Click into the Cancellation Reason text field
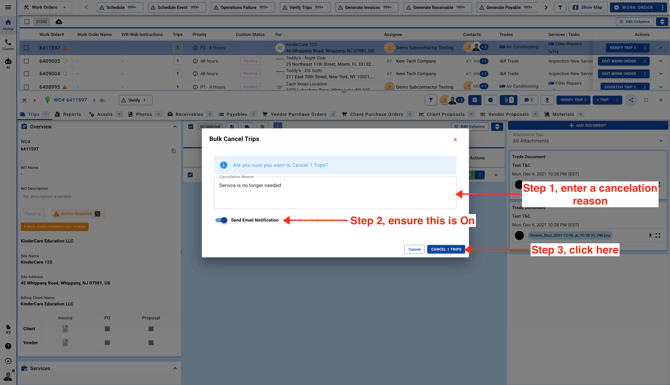 point(335,193)
